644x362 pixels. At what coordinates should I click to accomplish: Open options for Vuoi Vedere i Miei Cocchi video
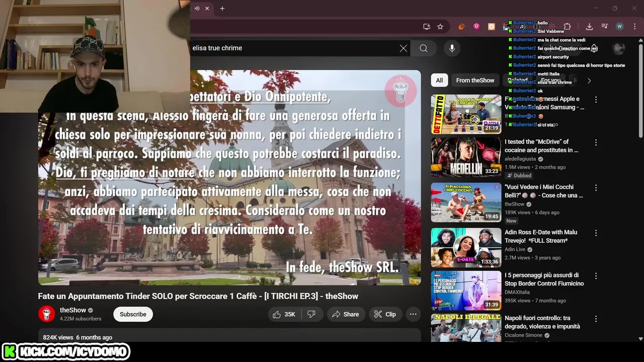pyautogui.click(x=596, y=188)
